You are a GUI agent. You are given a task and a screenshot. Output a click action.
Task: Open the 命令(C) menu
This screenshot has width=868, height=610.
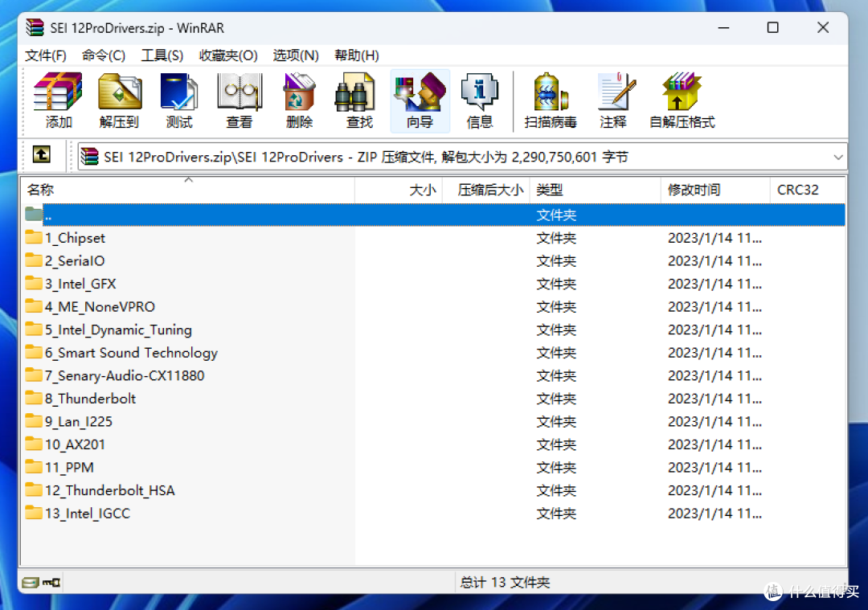[x=104, y=55]
